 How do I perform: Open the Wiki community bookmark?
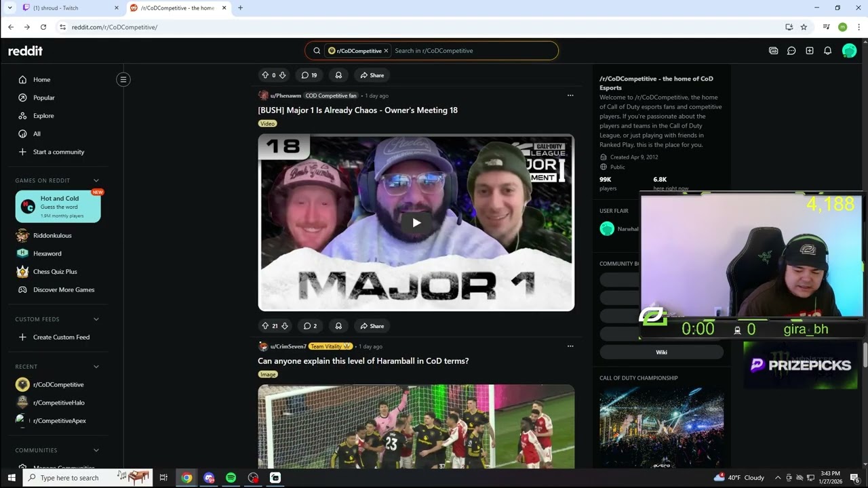(x=661, y=352)
